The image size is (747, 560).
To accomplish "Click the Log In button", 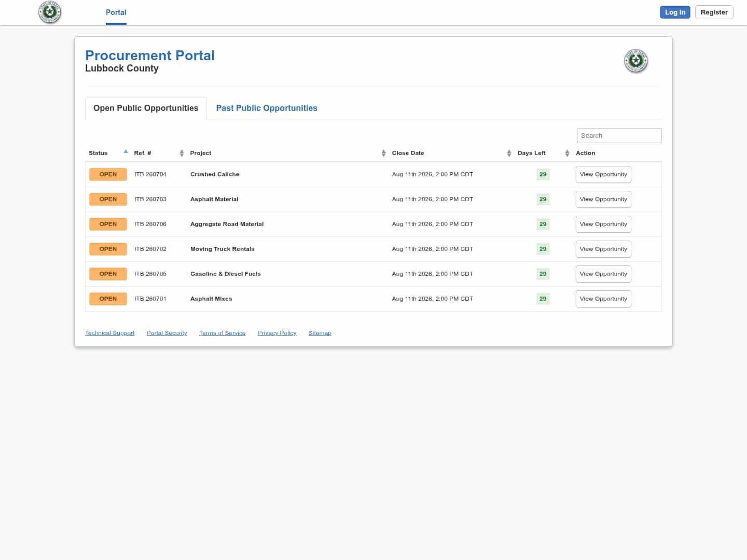I will tap(675, 12).
